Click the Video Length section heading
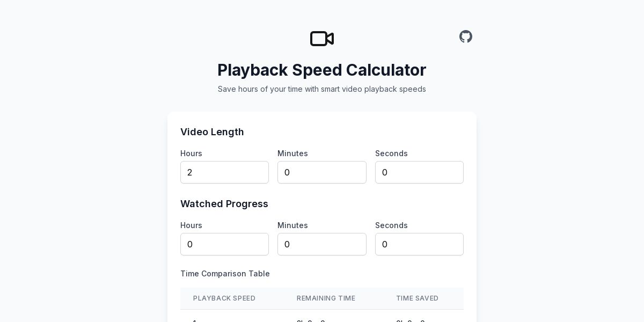This screenshot has width=644, height=322. pos(212,132)
